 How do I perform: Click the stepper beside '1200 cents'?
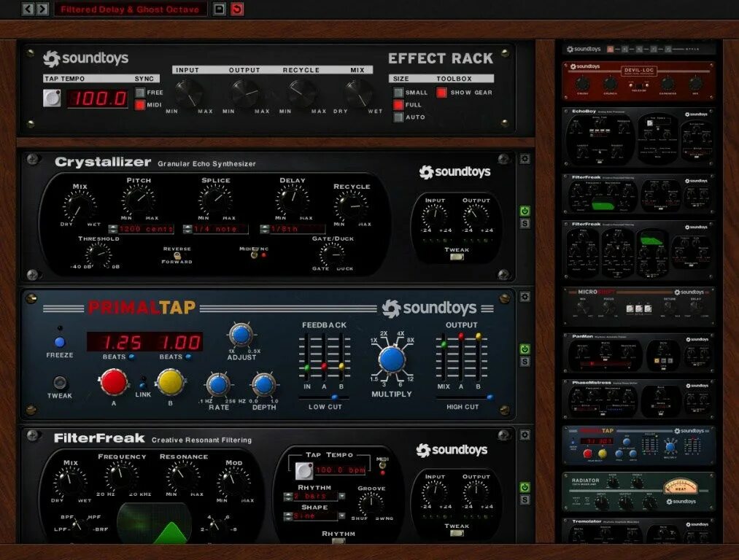pyautogui.click(x=113, y=230)
